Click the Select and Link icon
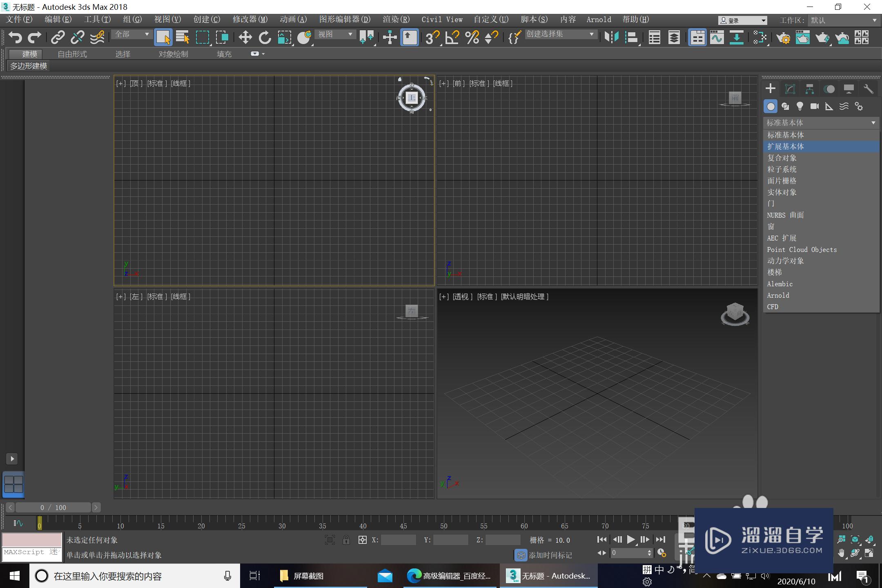This screenshot has height=588, width=882. [x=58, y=38]
